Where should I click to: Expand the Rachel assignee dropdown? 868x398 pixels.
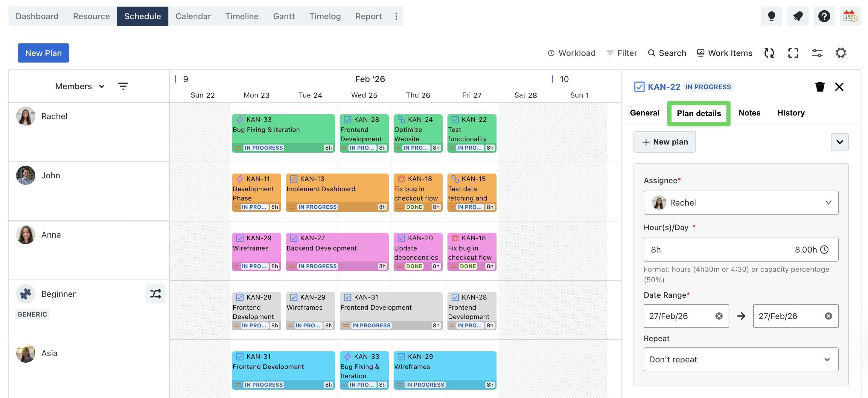pos(741,203)
